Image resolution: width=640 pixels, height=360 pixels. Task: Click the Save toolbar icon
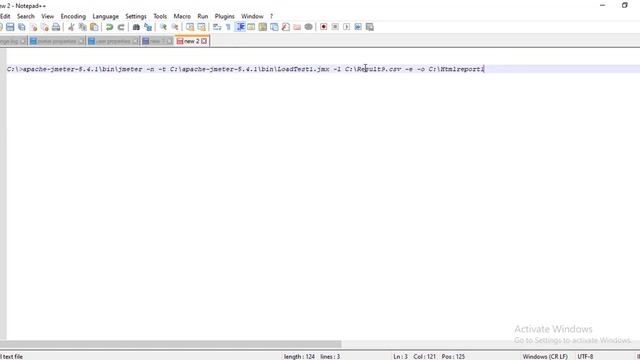[10, 27]
